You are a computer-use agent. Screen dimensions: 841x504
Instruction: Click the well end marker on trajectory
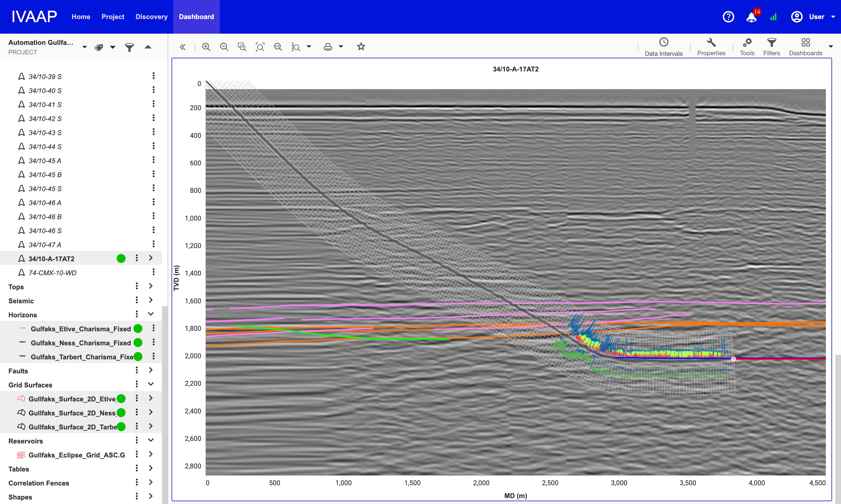point(733,359)
